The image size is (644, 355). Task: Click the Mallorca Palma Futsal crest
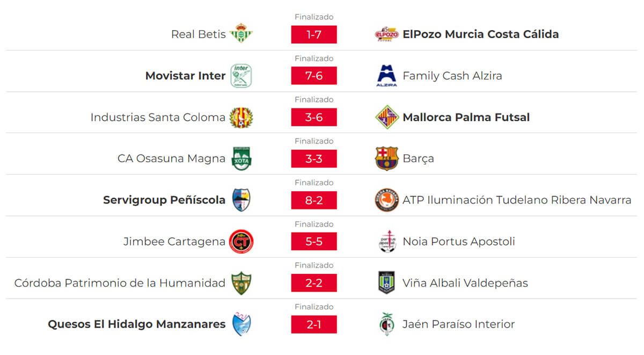tap(386, 117)
